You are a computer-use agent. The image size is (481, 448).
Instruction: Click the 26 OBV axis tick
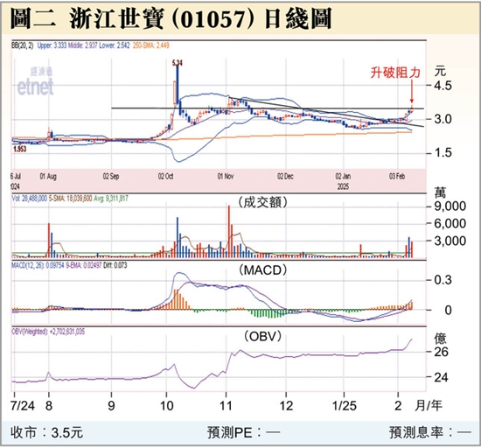pos(441,352)
